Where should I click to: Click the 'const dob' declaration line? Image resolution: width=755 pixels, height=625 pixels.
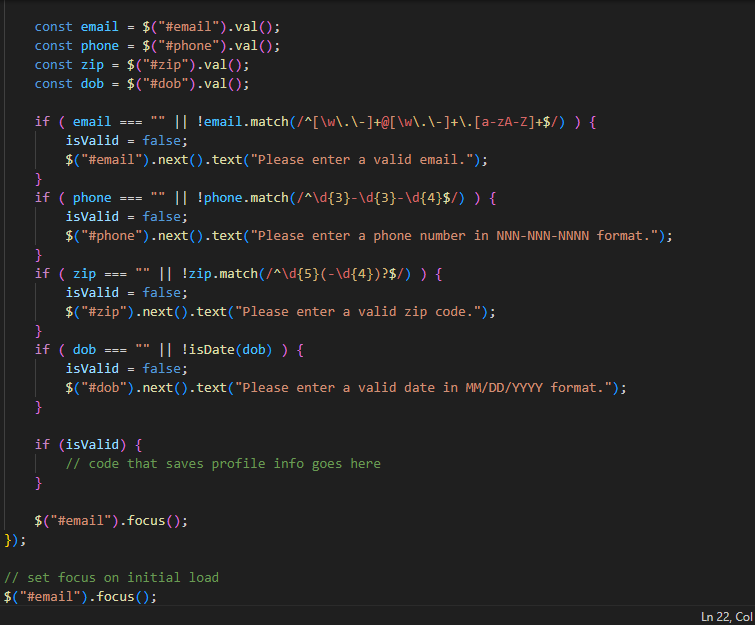coord(142,84)
